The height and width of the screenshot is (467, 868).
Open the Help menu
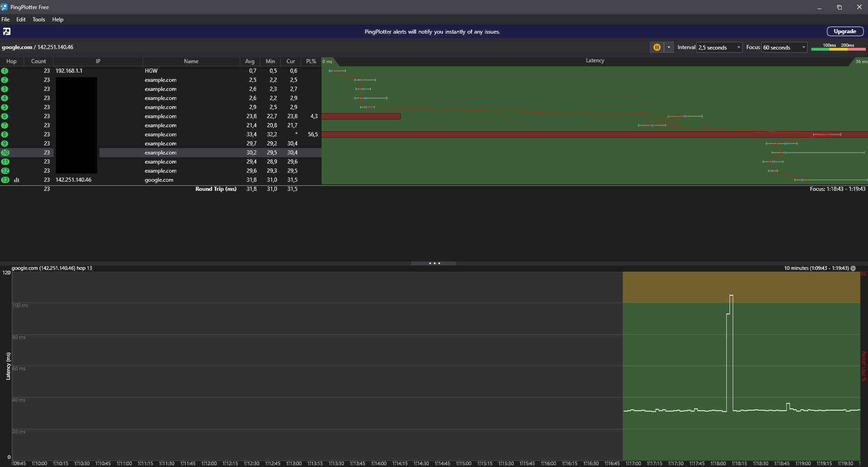click(58, 20)
